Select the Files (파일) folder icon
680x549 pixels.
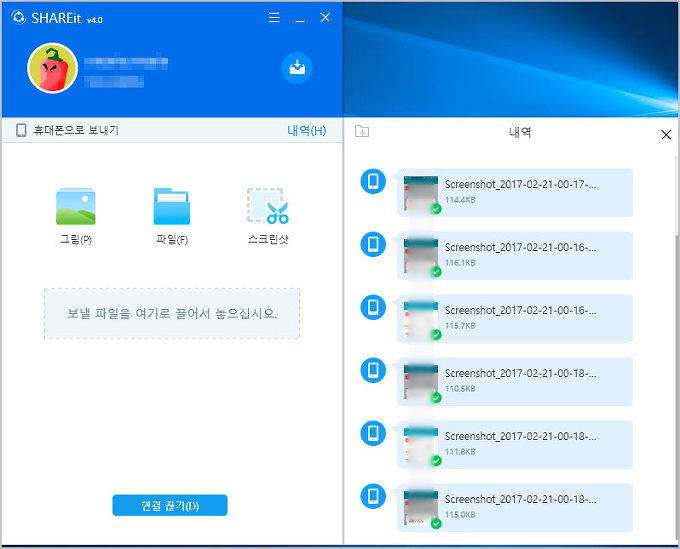click(171, 206)
